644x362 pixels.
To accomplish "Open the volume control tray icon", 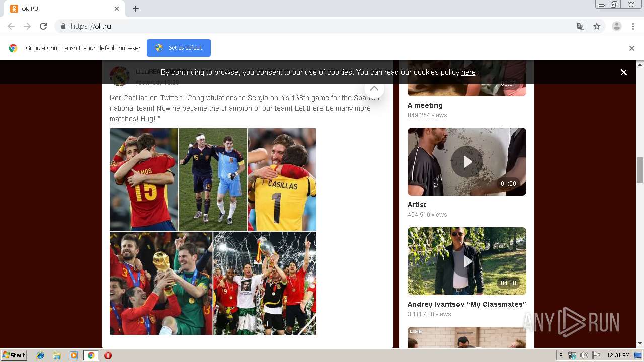I will point(584,355).
